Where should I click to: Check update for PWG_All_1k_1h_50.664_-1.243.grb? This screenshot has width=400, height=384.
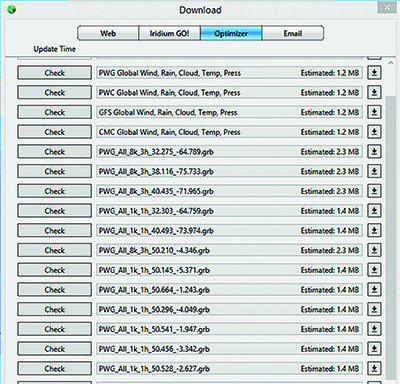click(55, 290)
